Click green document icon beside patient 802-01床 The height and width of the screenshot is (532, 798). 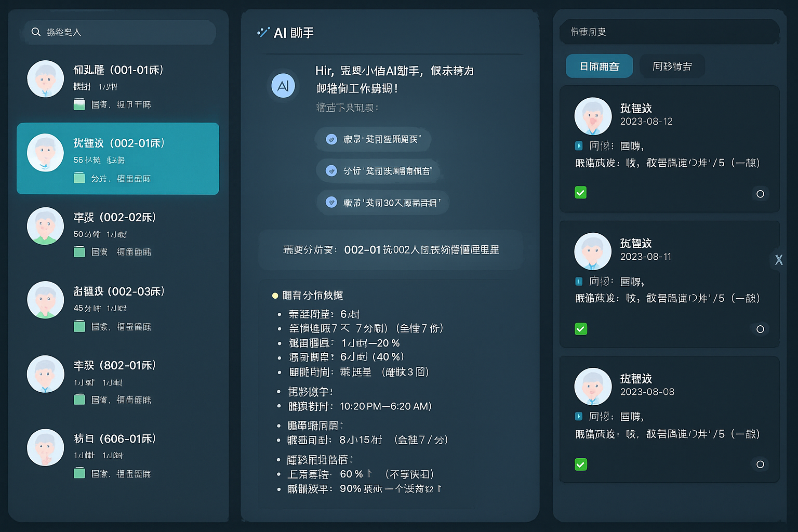tap(79, 399)
